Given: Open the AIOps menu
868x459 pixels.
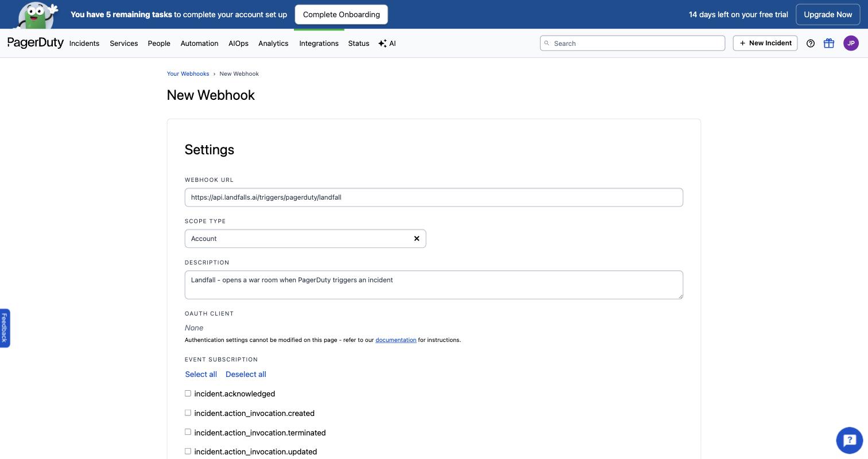Looking at the screenshot, I should pyautogui.click(x=238, y=44).
